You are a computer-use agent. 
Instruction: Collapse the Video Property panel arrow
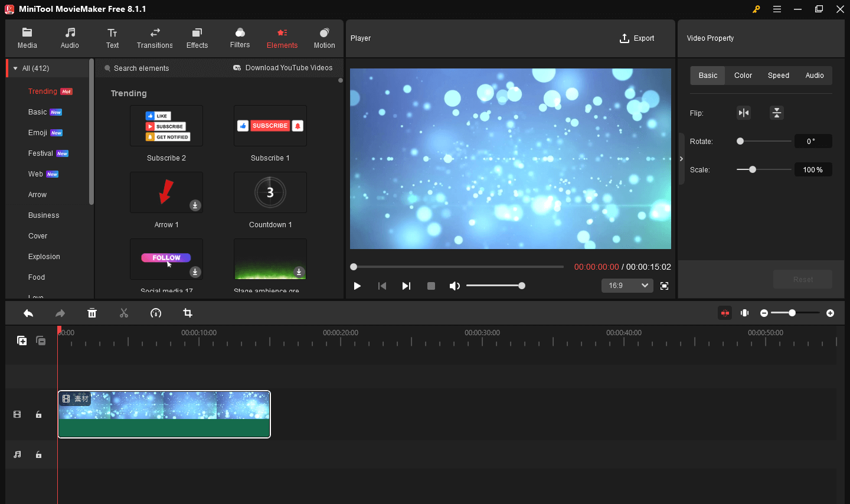[x=681, y=159]
